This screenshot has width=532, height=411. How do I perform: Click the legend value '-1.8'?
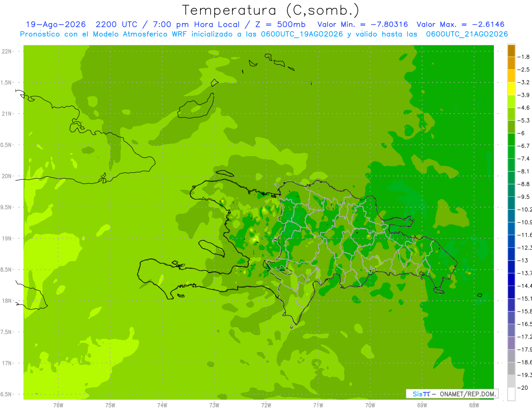click(x=524, y=57)
